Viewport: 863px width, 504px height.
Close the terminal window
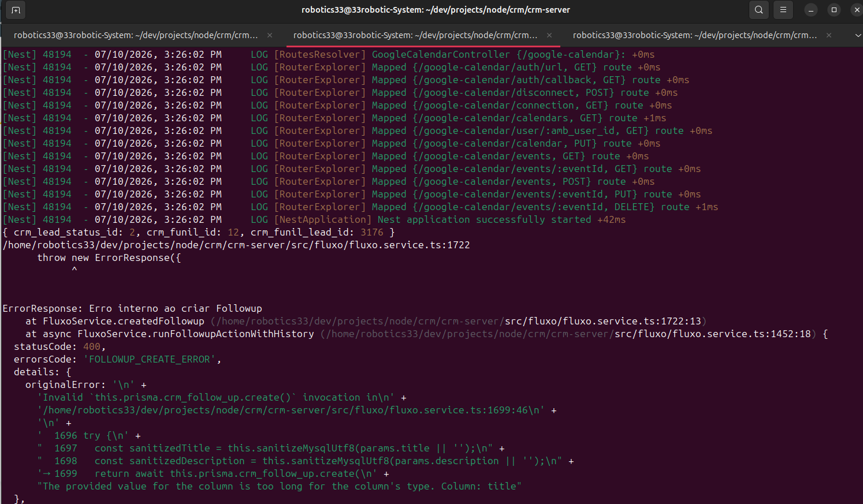pos(857,10)
